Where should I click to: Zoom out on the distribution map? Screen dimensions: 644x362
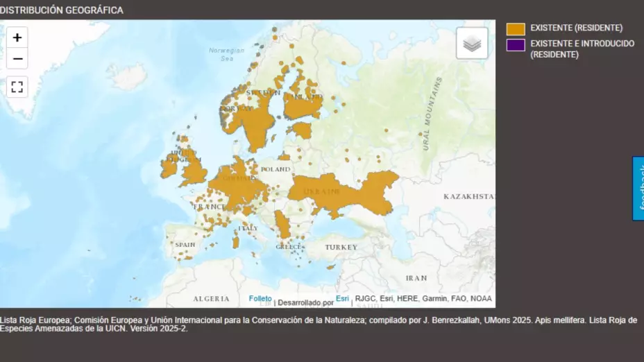tap(17, 59)
